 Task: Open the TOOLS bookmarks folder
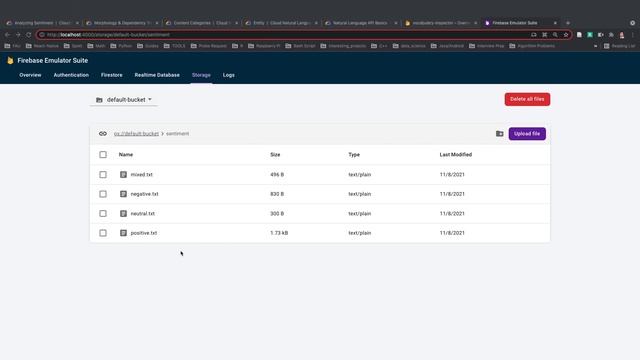click(174, 46)
